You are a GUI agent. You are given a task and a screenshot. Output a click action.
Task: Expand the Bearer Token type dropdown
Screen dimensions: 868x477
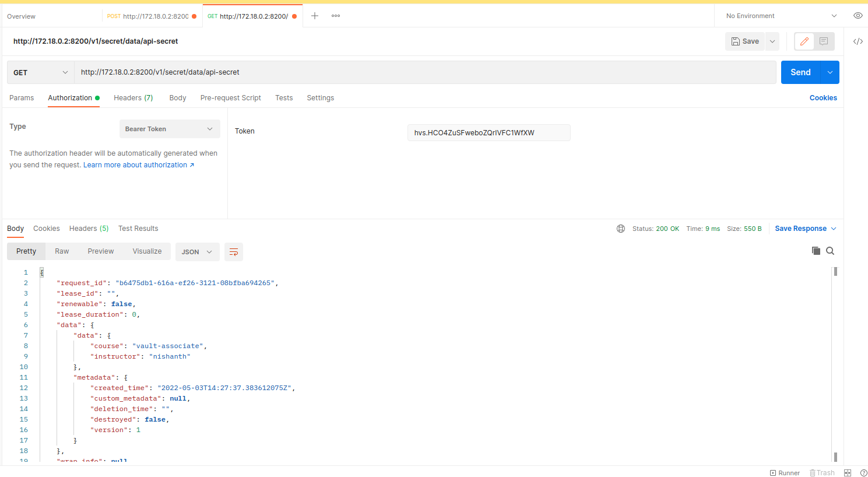pos(170,129)
